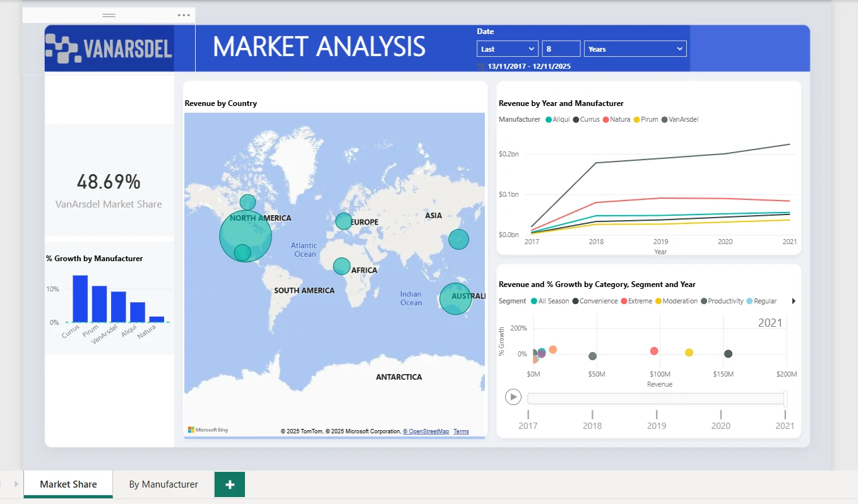Open the More options ellipsis above the logo

[x=184, y=15]
